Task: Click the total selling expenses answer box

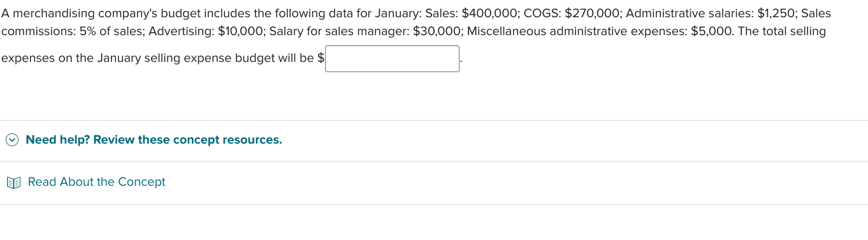Action: [392, 59]
